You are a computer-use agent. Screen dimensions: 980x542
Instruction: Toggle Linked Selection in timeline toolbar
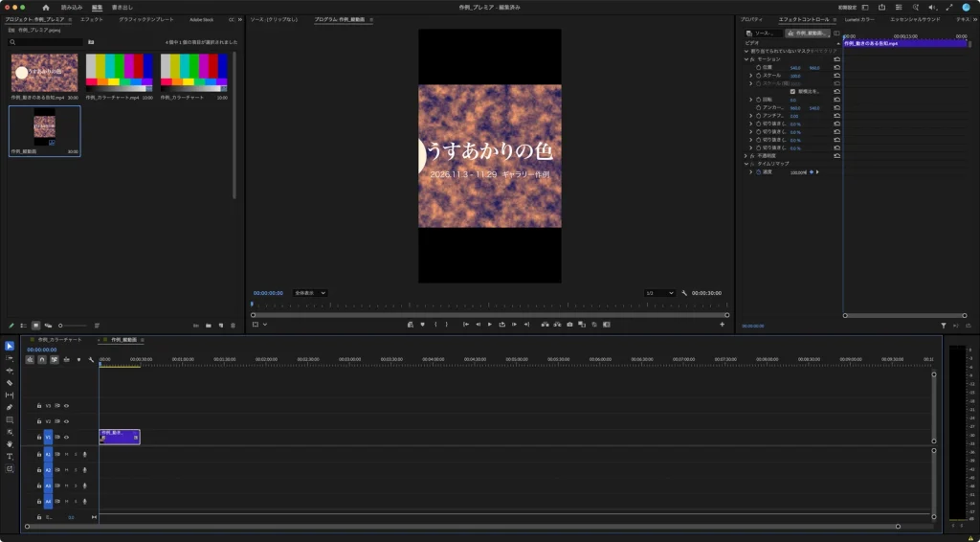coord(55,360)
